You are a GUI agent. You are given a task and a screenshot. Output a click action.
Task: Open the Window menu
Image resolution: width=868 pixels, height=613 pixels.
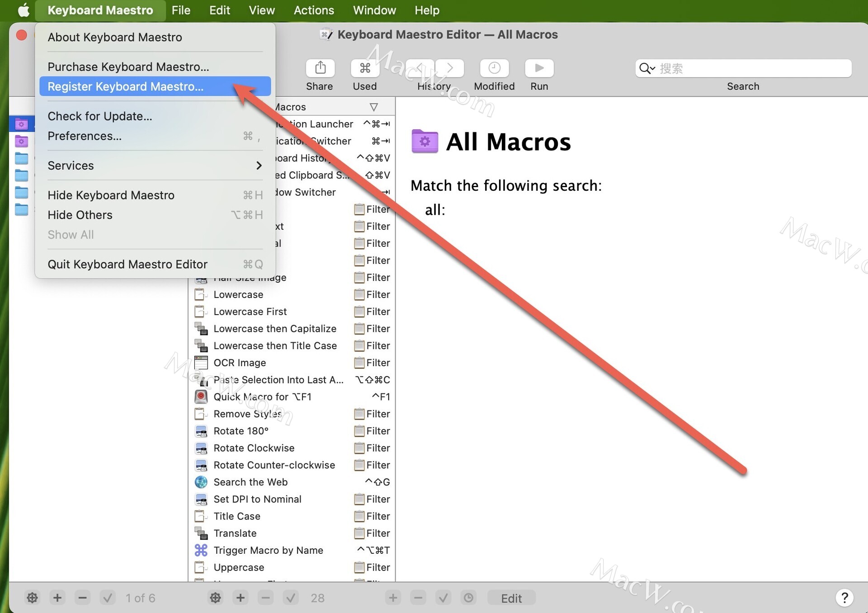click(x=374, y=10)
